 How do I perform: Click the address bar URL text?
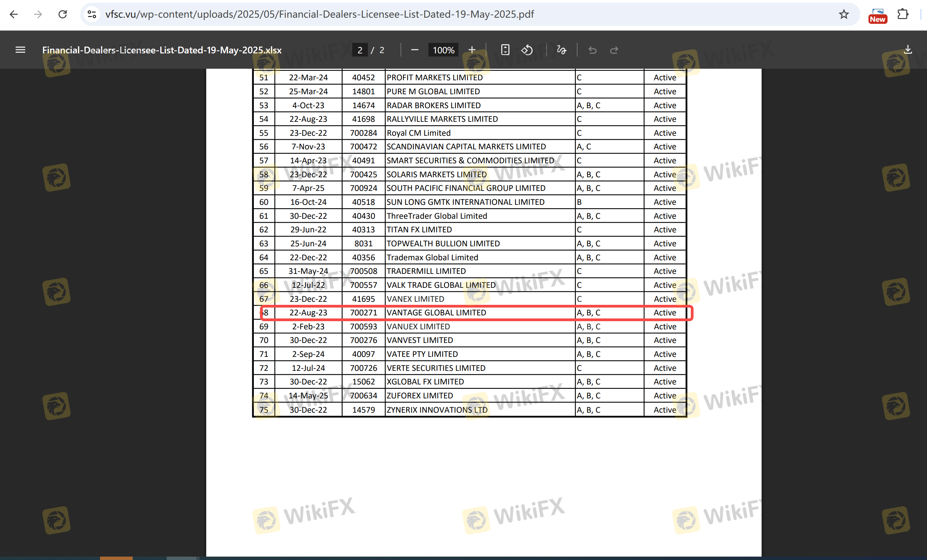click(319, 14)
